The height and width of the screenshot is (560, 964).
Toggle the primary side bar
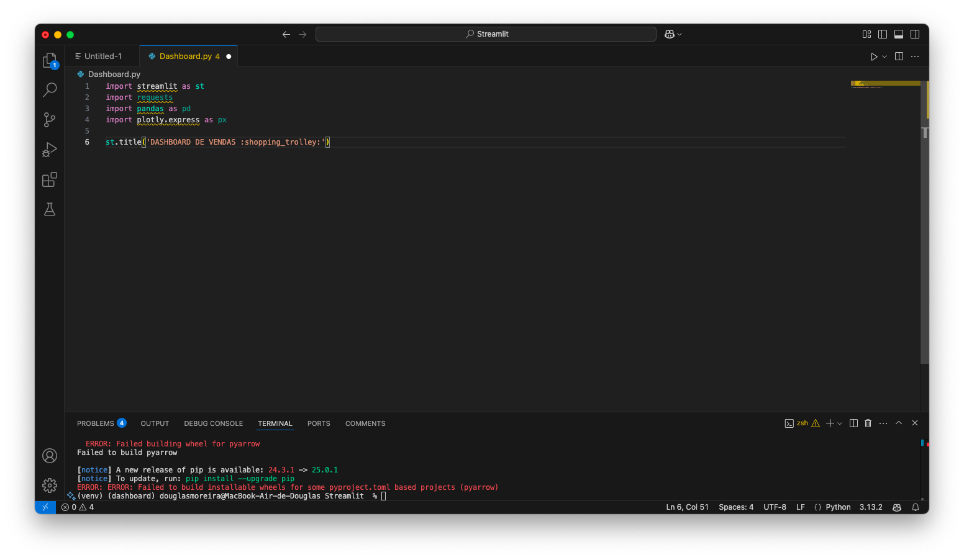883,34
